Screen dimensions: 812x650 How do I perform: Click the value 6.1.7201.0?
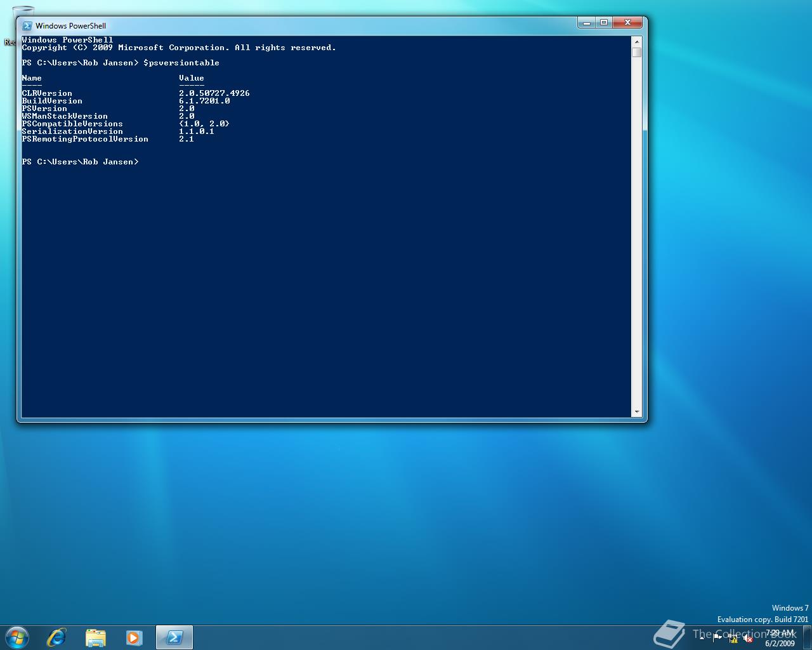(204, 101)
